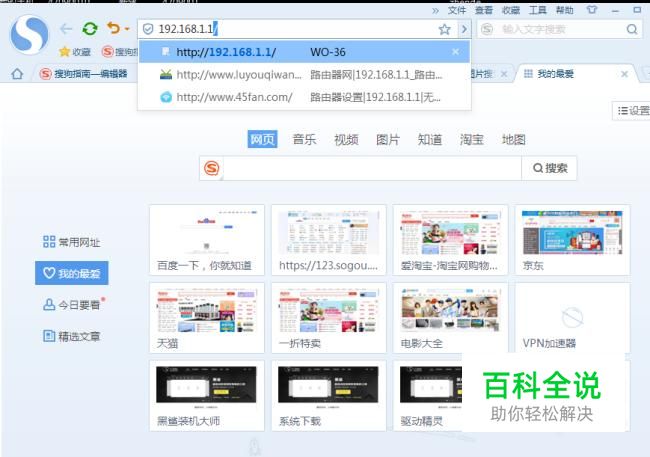Open the 查看 menu
This screenshot has height=457, width=650.
[483, 10]
